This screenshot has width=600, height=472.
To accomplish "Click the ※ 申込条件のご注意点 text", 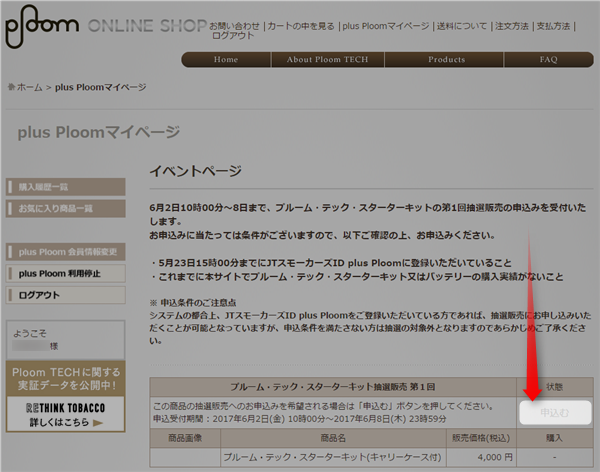I will [x=193, y=303].
